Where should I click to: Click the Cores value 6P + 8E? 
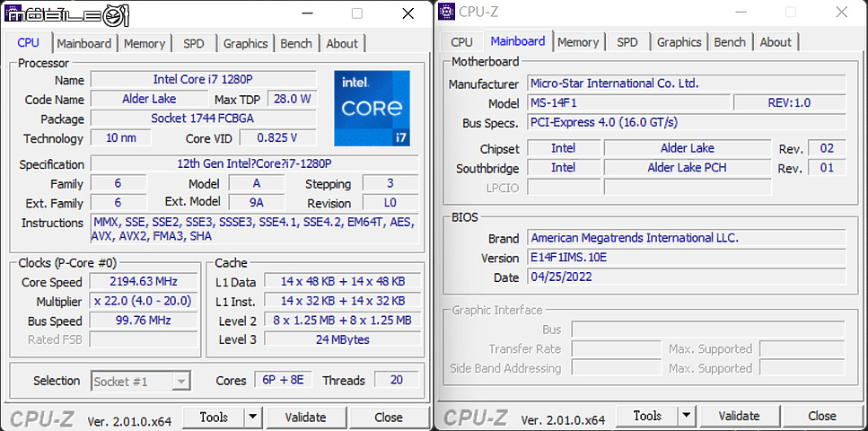coord(283,380)
